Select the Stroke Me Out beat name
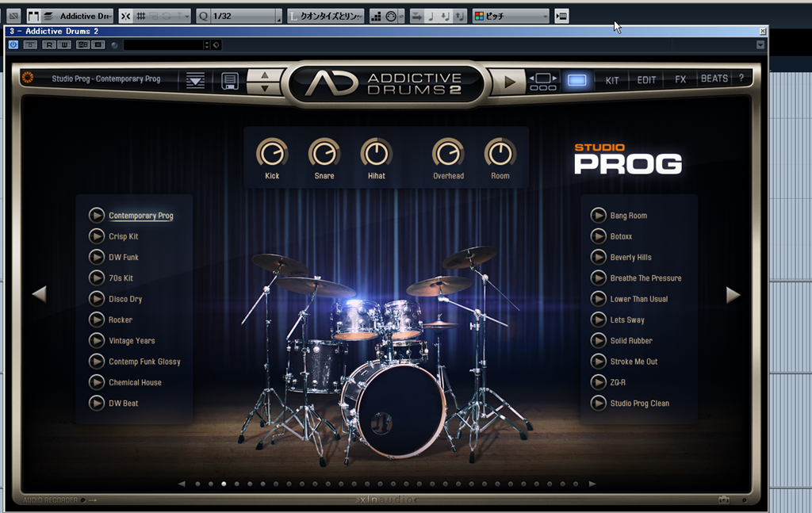Image resolution: width=812 pixels, height=513 pixels. pos(634,362)
